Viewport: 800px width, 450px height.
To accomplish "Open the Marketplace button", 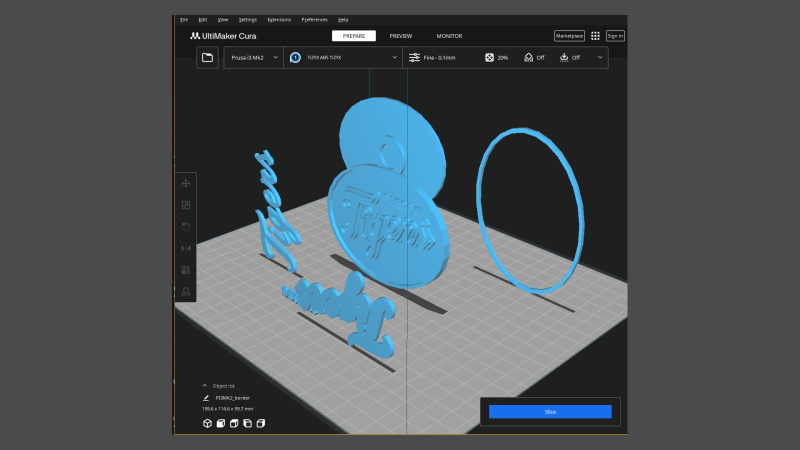I will coord(569,36).
